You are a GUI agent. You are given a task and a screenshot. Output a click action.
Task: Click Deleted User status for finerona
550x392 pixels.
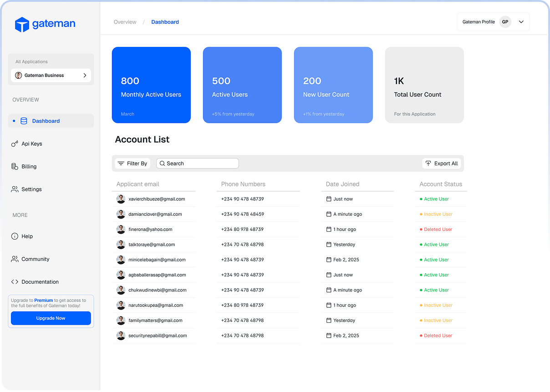438,229
